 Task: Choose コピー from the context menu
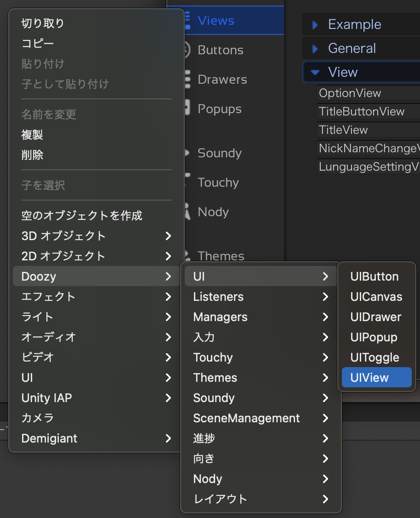pos(96,43)
